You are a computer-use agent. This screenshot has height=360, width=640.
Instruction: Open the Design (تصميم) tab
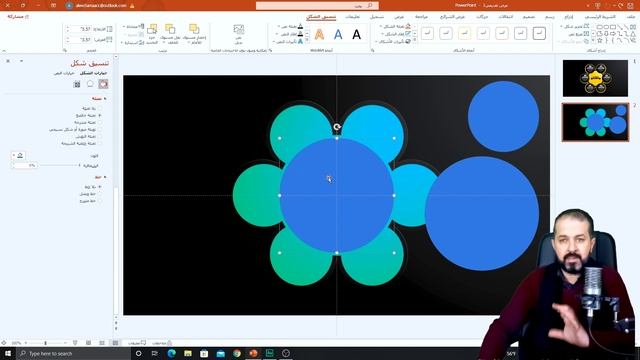[x=529, y=17]
